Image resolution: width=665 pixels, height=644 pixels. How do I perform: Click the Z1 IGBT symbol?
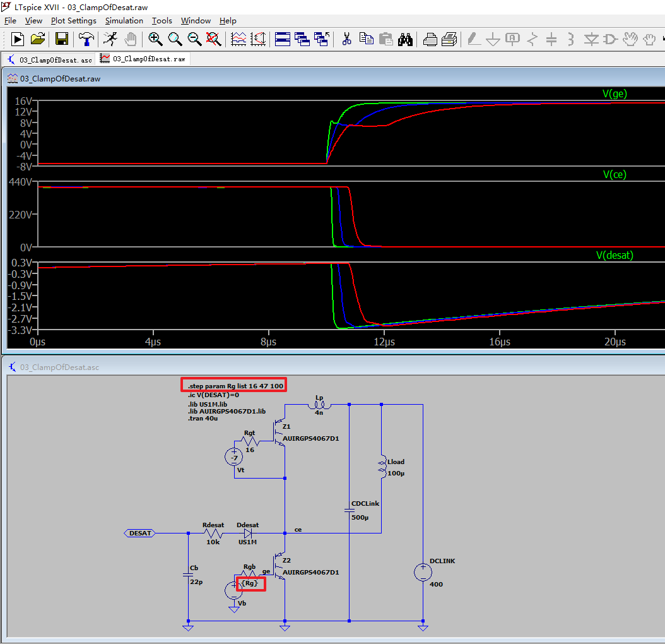[279, 433]
